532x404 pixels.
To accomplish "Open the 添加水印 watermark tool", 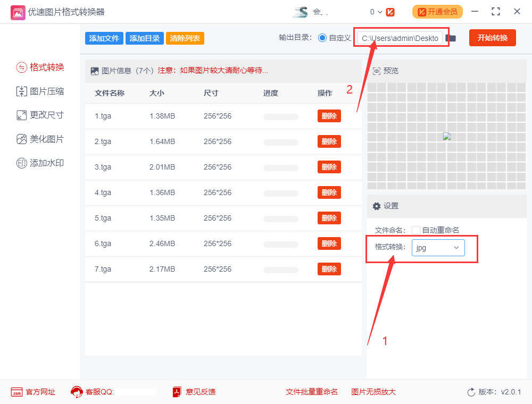I will pyautogui.click(x=41, y=163).
